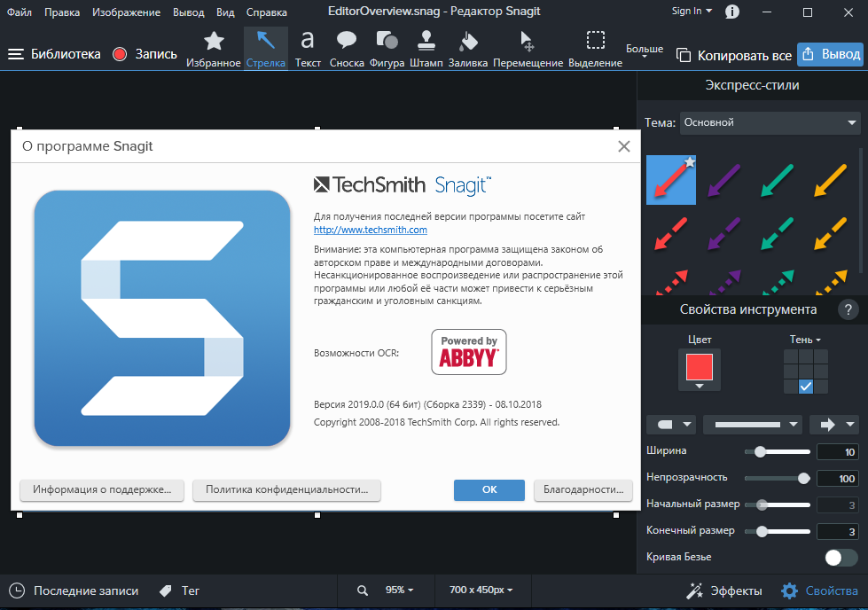Click the Ширина value field
This screenshot has height=610, width=868.
tap(838, 452)
